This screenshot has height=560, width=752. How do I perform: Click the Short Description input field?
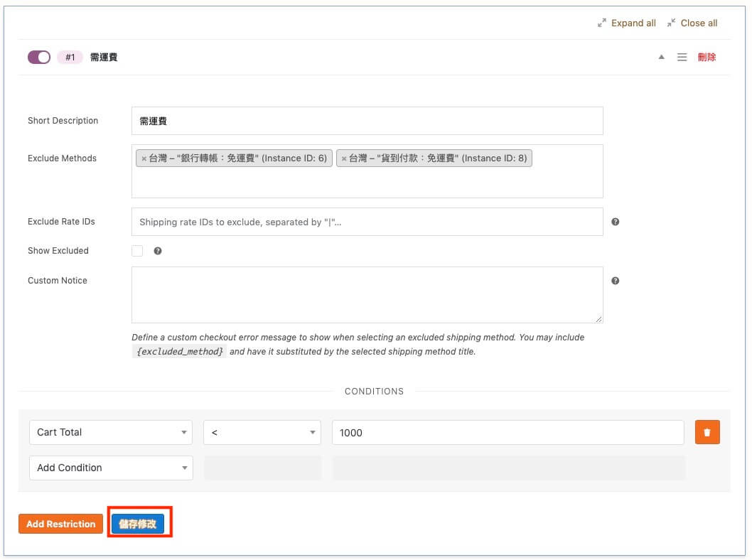tap(367, 121)
